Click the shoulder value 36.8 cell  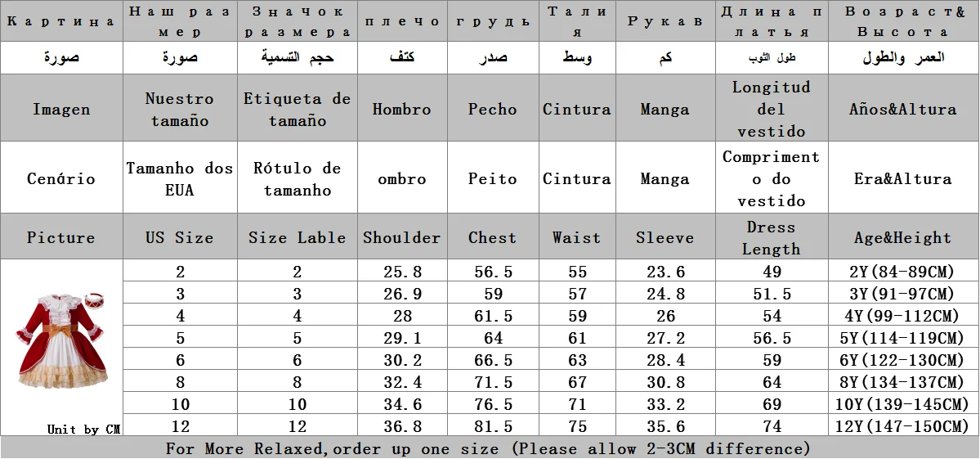click(402, 425)
